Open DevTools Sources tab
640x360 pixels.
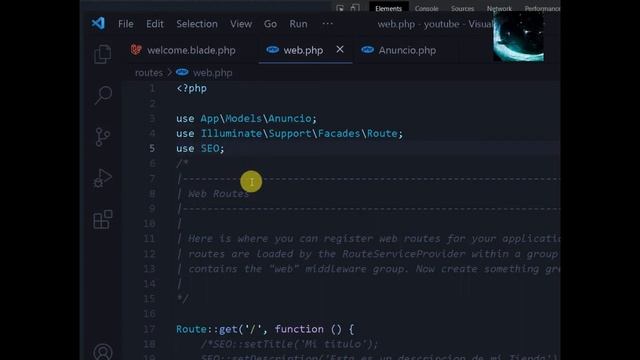point(462,8)
